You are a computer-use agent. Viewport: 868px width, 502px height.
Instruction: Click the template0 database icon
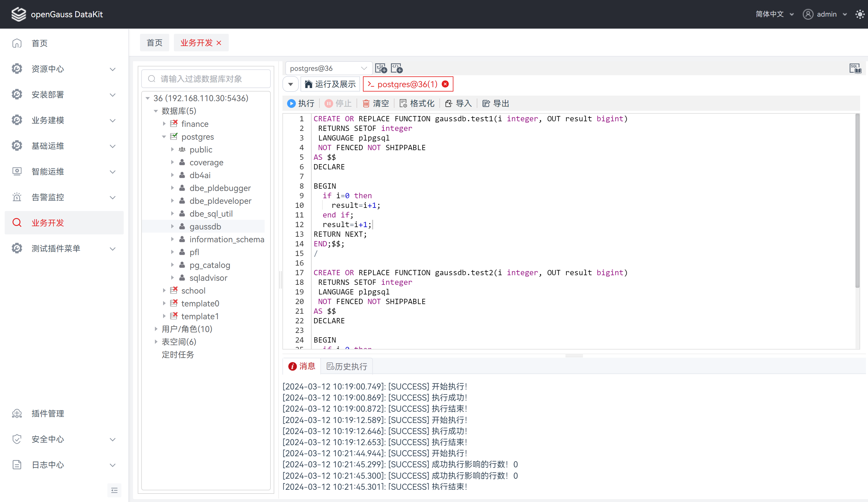(174, 303)
